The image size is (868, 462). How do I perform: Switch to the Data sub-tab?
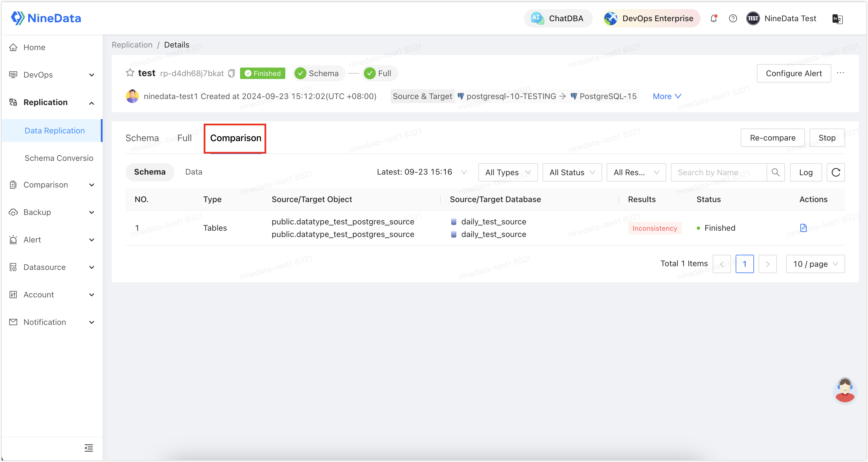click(x=195, y=171)
